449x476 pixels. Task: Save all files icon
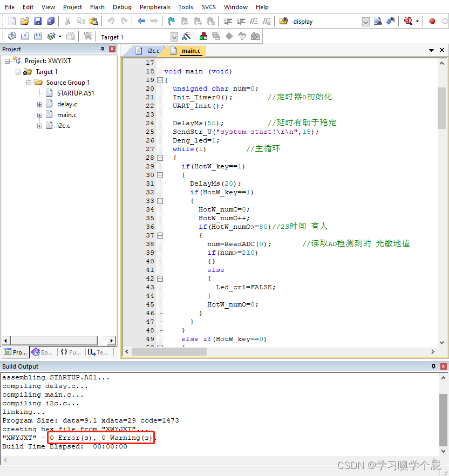(x=50, y=21)
